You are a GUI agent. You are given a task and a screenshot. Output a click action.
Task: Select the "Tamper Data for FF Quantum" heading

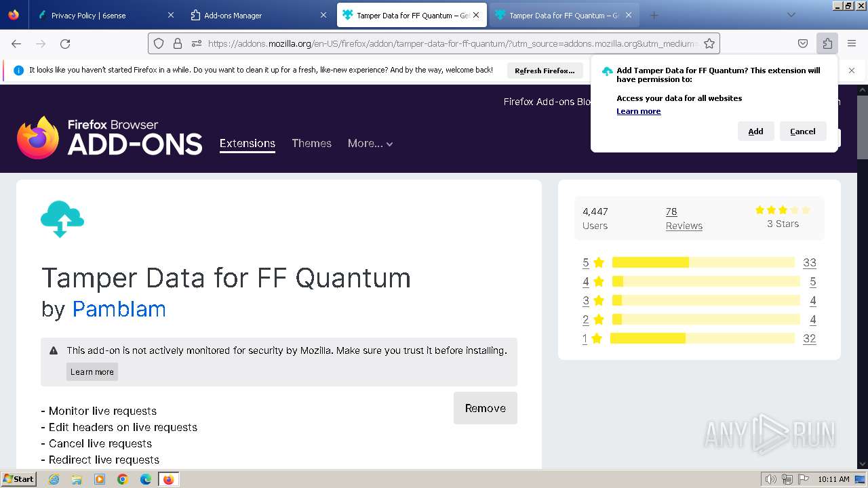coord(226,278)
